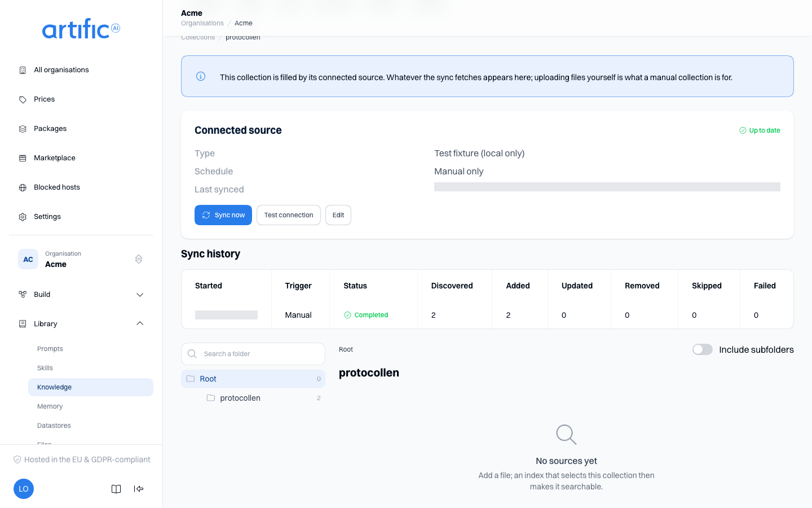Expand the Build section chevron

click(140, 295)
